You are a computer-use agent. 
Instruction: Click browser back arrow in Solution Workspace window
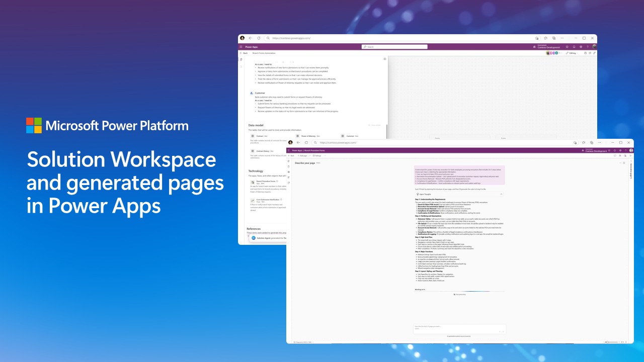250,38
